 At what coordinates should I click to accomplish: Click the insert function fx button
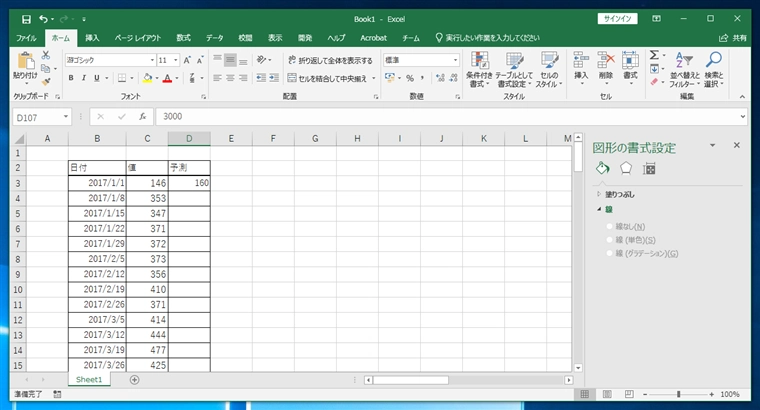143,116
